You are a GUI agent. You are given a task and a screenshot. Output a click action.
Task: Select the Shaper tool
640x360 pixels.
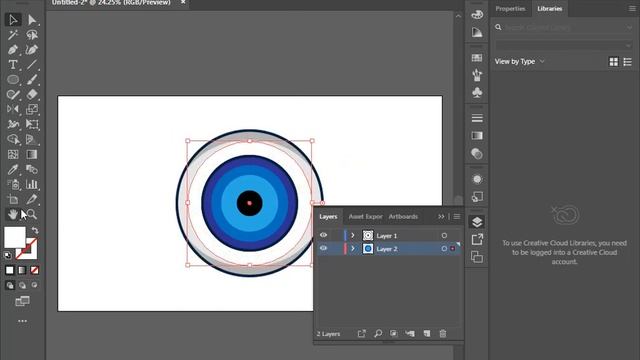13,94
